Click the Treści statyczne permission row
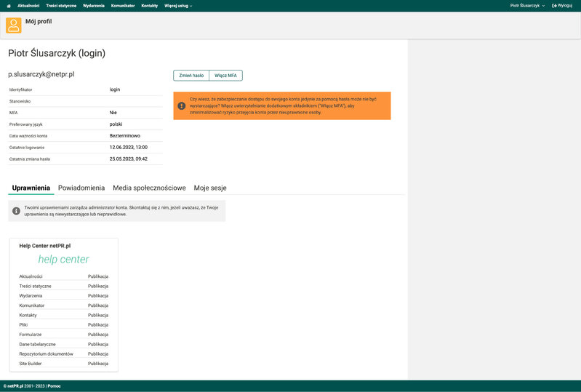Viewport: 581px width, 392px height. pyautogui.click(x=64, y=286)
